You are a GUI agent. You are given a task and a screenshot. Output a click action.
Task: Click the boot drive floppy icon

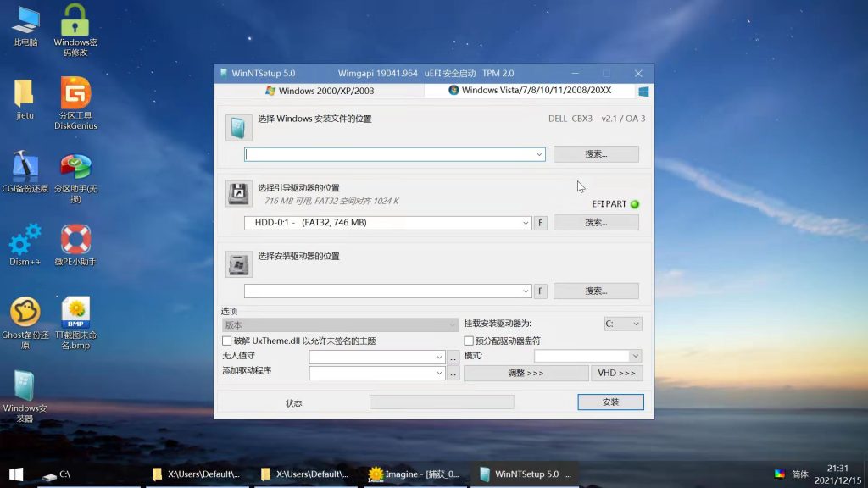click(x=238, y=194)
